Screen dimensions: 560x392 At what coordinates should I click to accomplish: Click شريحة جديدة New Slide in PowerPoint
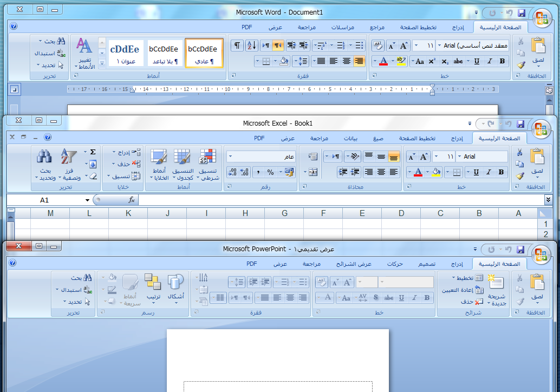pyautogui.click(x=497, y=290)
